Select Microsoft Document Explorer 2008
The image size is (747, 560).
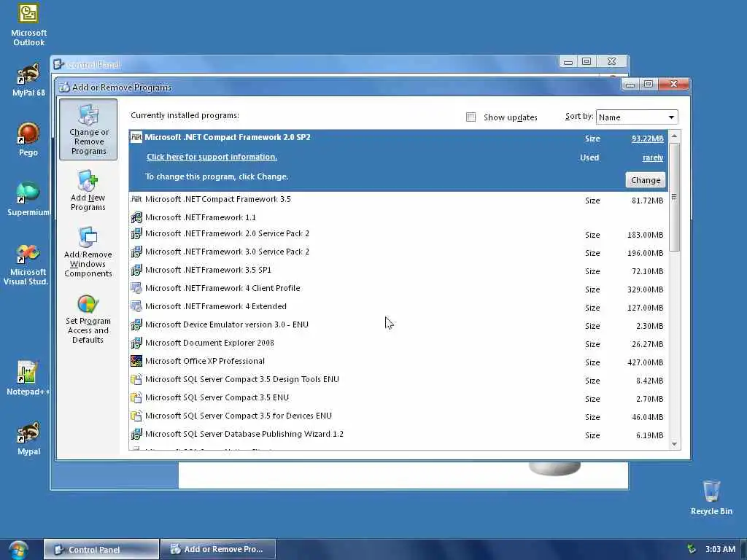point(398,343)
